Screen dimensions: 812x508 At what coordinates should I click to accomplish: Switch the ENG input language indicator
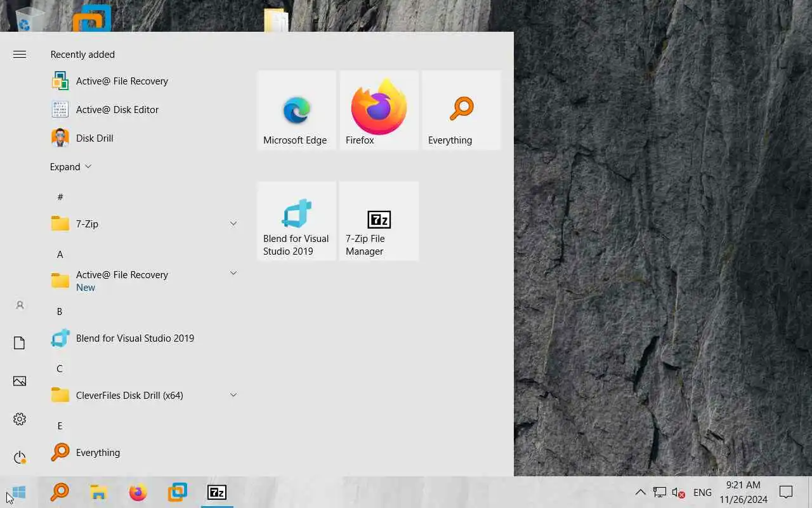pos(702,492)
